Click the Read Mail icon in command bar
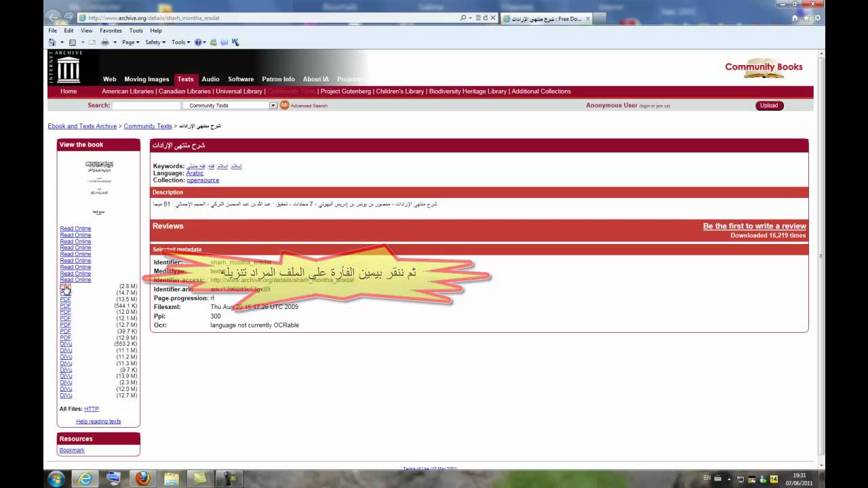 92,42
